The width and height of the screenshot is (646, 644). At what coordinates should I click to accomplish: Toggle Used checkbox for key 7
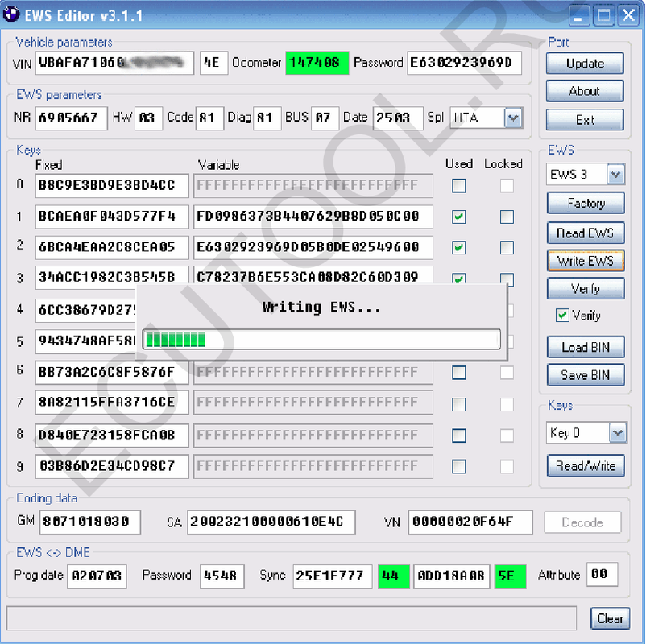click(458, 404)
